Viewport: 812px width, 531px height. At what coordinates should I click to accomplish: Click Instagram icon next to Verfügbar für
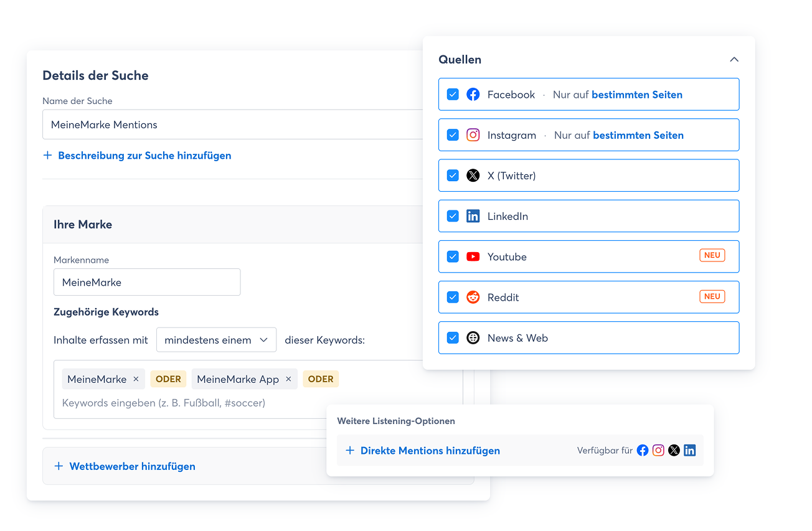(658, 450)
